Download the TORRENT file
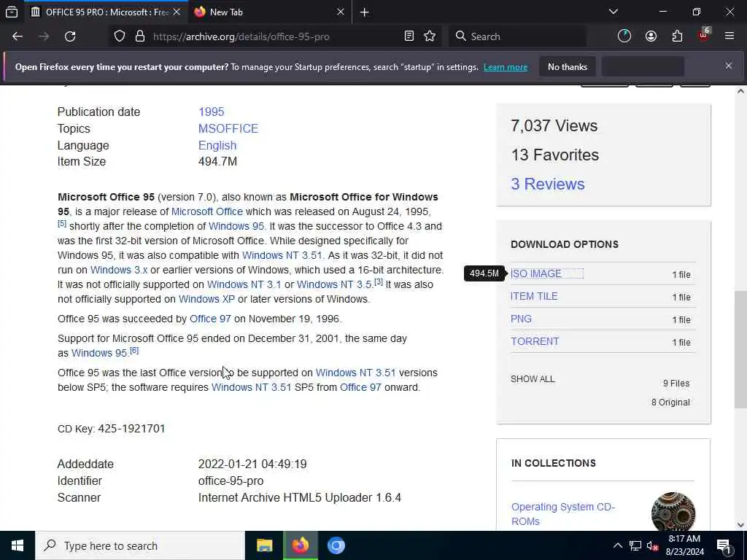Viewport: 747px width, 560px height. tap(535, 341)
